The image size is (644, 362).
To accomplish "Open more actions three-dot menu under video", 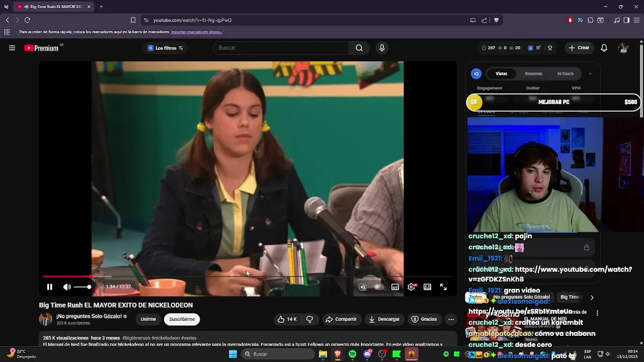I will click(x=451, y=319).
